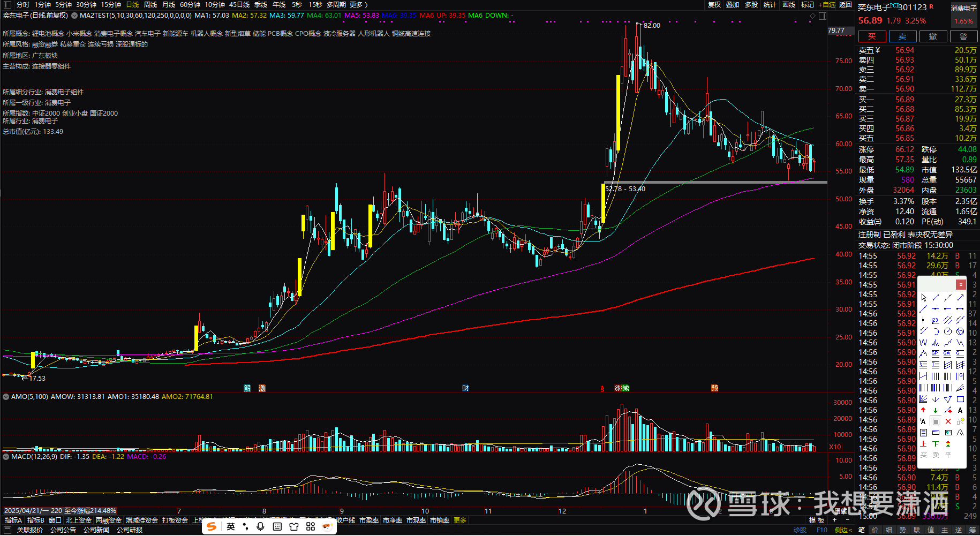This screenshot has width=980, height=536.
Task: Switch to the 周线 weekly chart
Action: pos(150,5)
